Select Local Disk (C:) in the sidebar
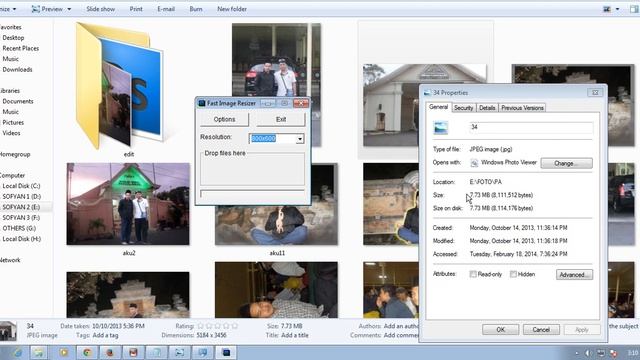 pos(21,186)
